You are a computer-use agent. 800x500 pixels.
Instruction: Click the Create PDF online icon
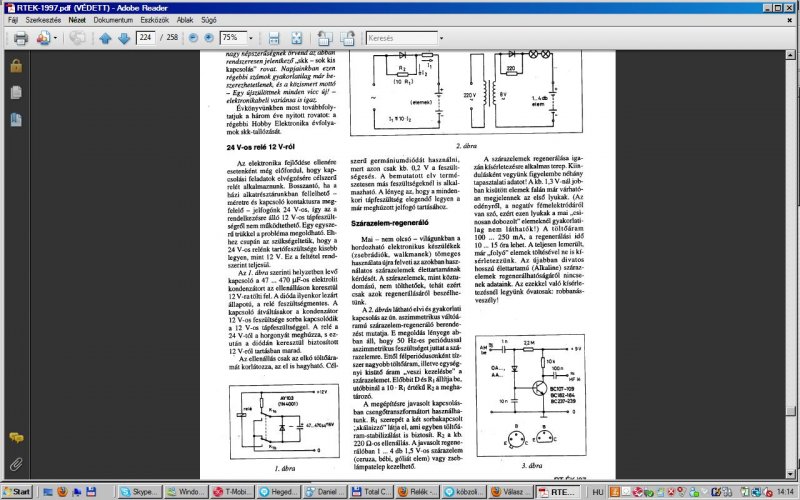(43, 38)
